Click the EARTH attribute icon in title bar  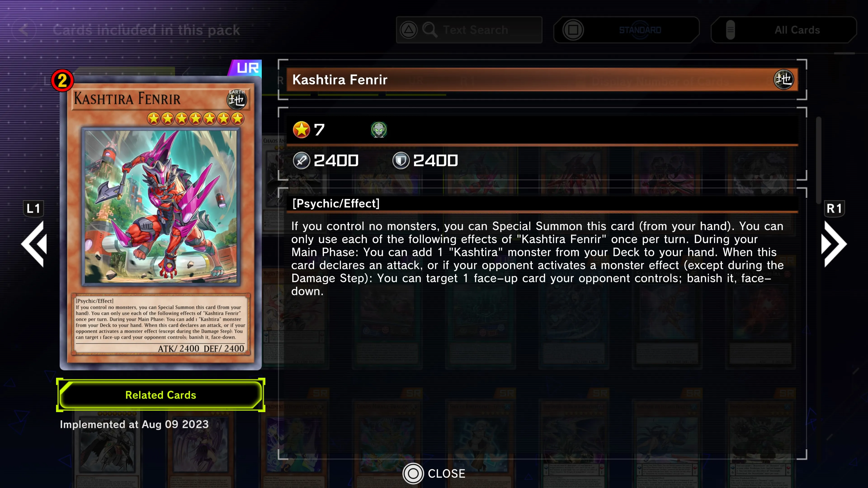(783, 80)
